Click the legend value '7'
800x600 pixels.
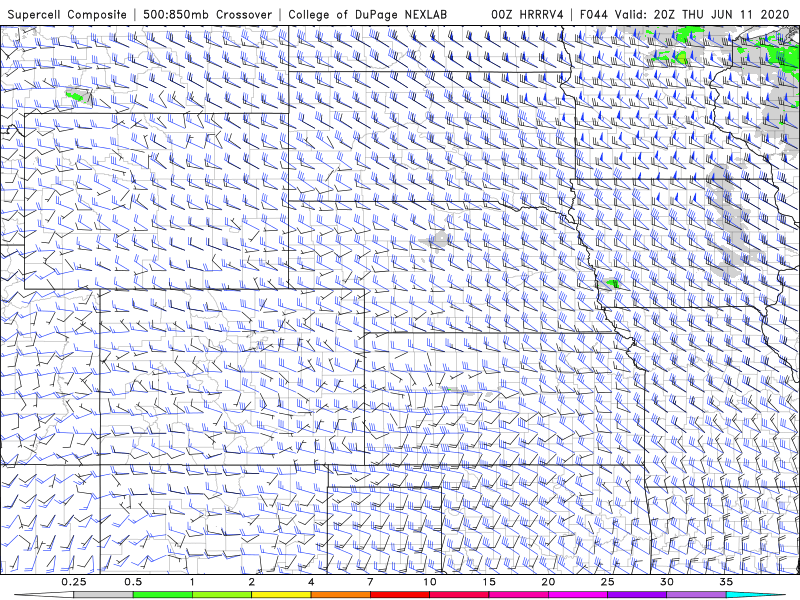[370, 582]
